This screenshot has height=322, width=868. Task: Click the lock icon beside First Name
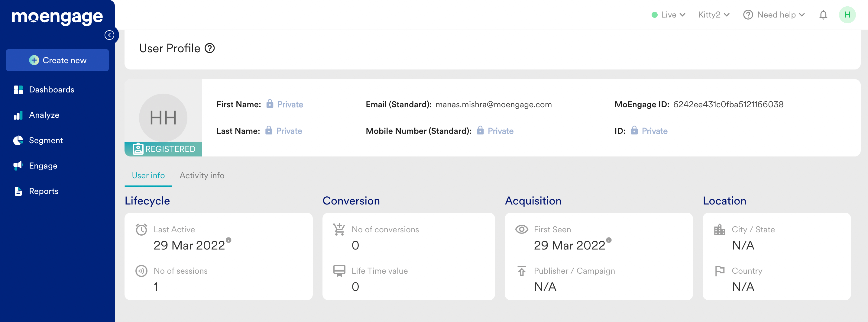[270, 104]
